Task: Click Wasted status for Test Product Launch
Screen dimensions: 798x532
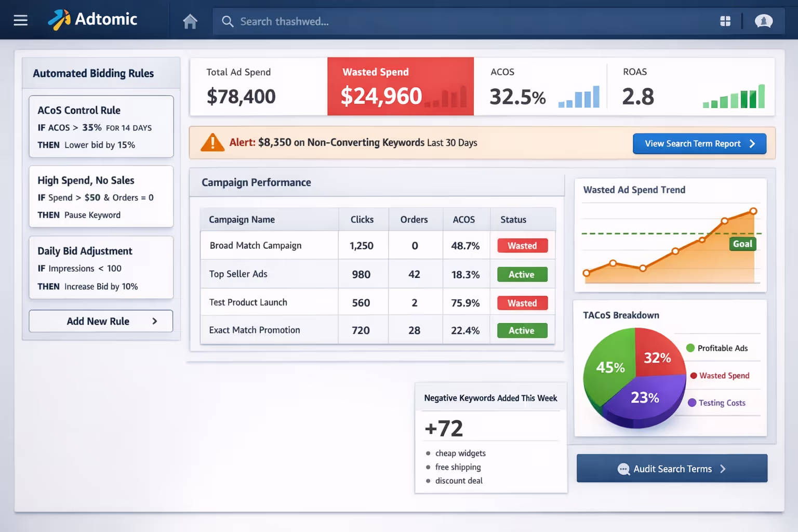Action: [x=522, y=303]
